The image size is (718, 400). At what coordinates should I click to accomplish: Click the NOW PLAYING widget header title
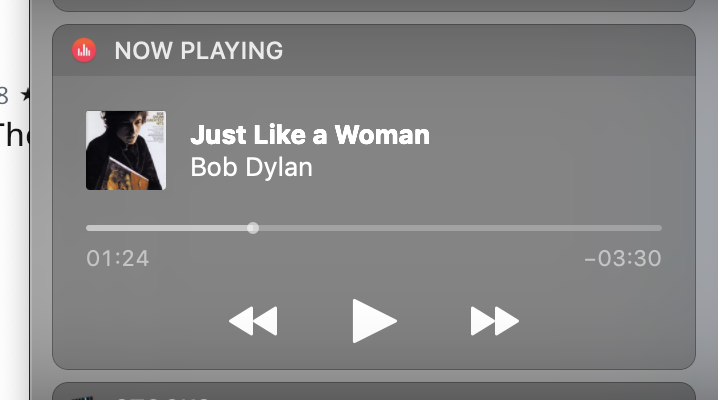point(199,50)
